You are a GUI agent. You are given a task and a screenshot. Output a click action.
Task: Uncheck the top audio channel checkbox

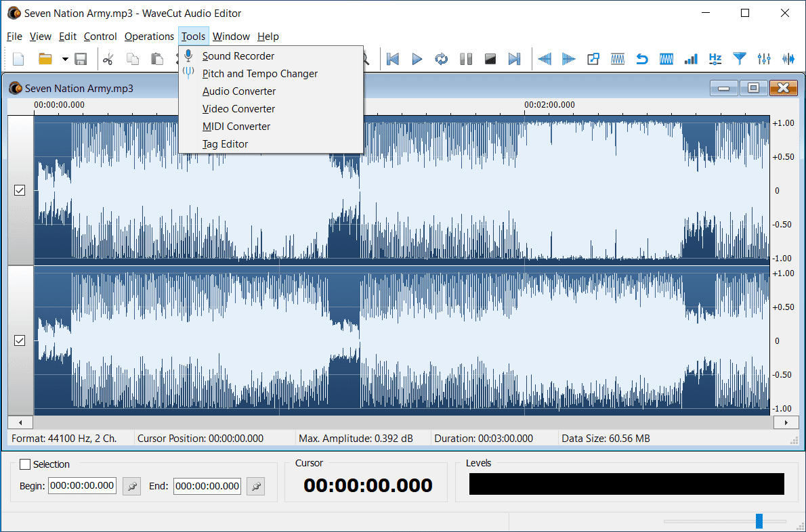pos(20,191)
